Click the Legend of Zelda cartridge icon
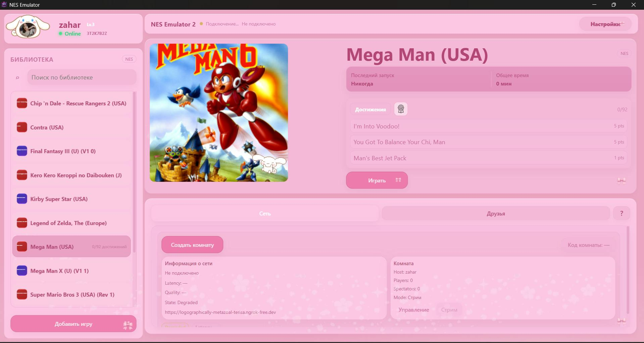The image size is (644, 343). pos(22,223)
